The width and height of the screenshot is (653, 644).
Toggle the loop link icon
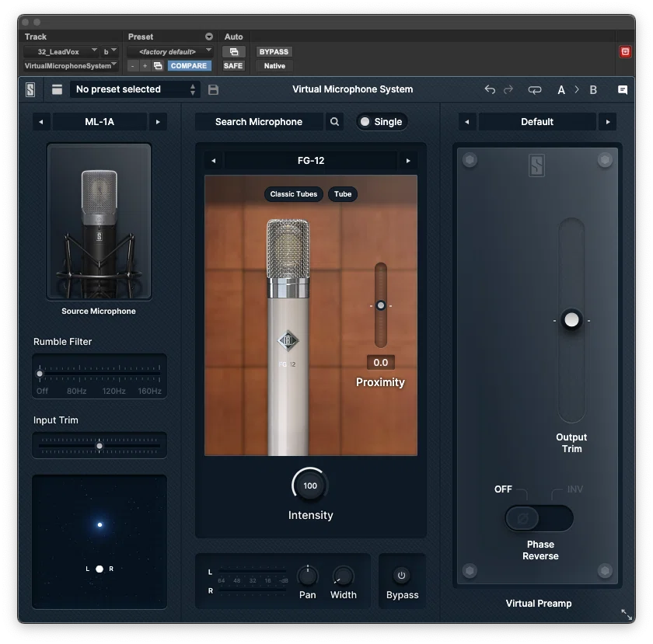coord(534,89)
